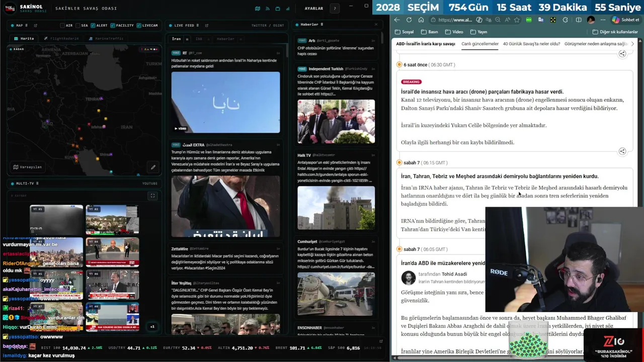Click the pencil edit icon on the map
Image resolution: width=644 pixels, height=362 pixels.
point(153,167)
